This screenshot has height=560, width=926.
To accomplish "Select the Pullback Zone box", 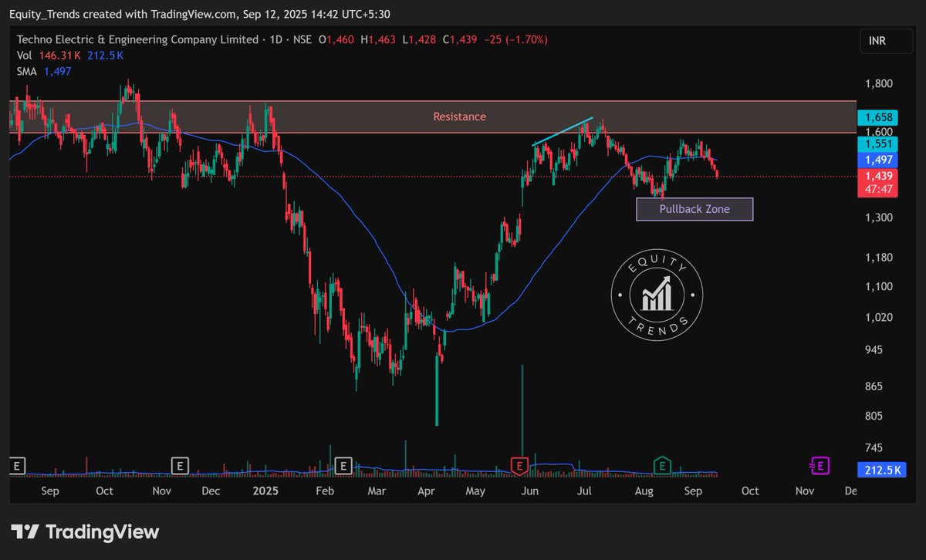I will (x=694, y=209).
